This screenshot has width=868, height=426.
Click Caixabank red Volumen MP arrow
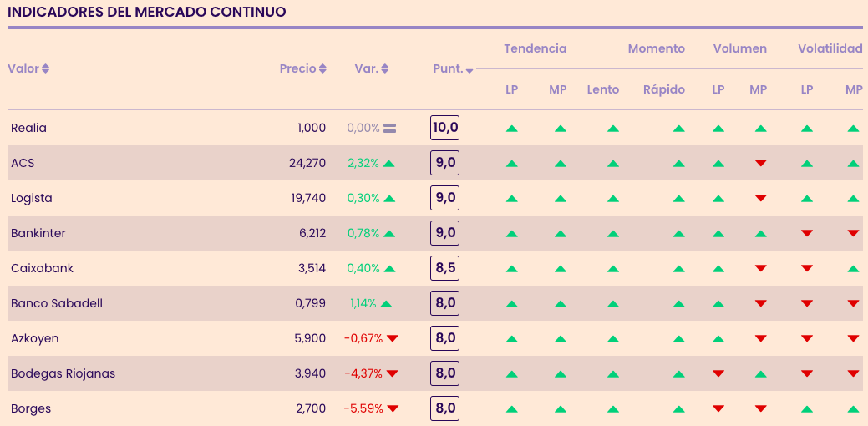tap(760, 268)
